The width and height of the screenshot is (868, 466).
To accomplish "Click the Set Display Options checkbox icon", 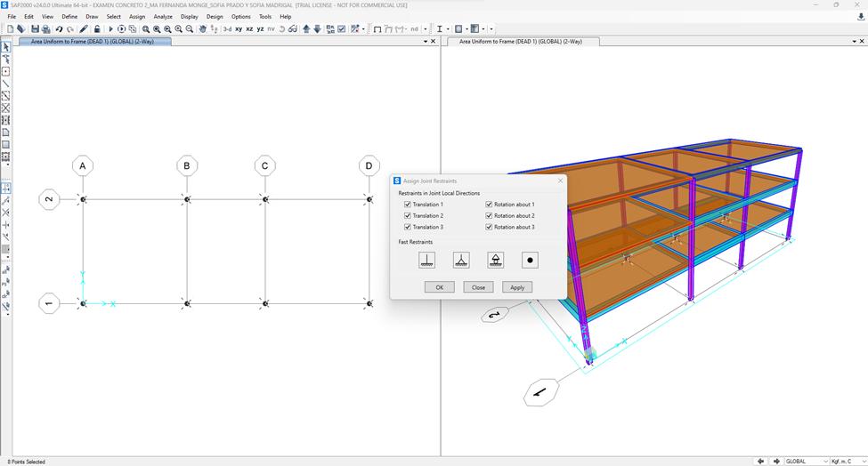I will (342, 28).
